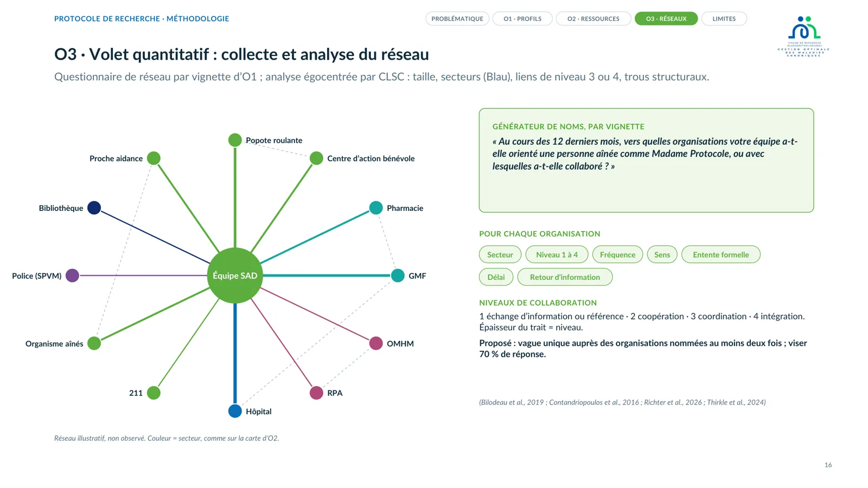Click the Sens pill

[x=662, y=254]
